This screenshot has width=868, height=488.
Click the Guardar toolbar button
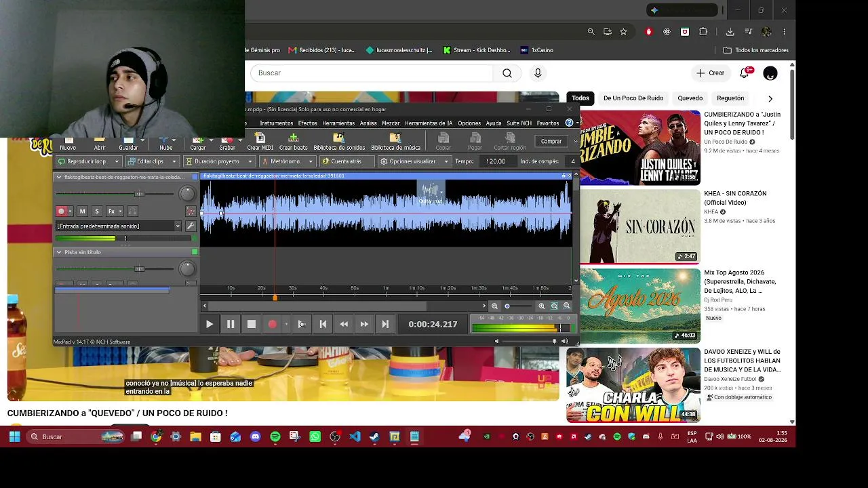(x=128, y=144)
